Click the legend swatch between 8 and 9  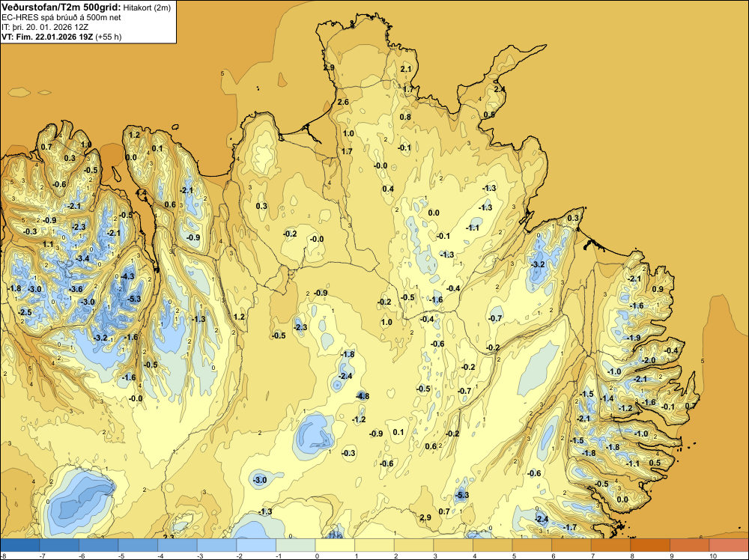(650, 545)
